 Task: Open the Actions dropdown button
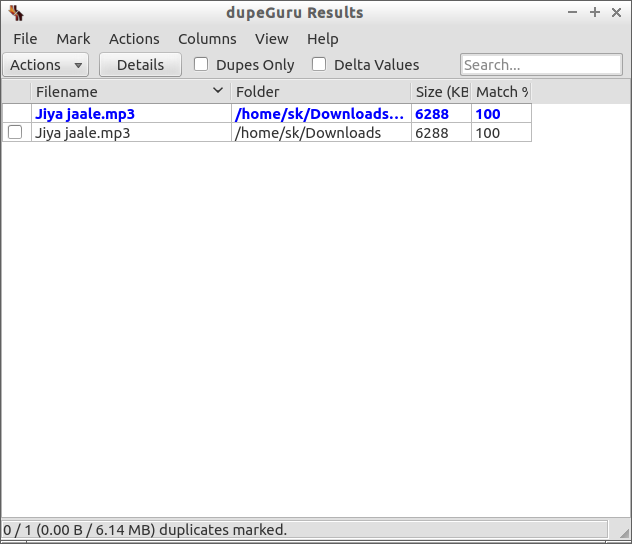[x=46, y=65]
